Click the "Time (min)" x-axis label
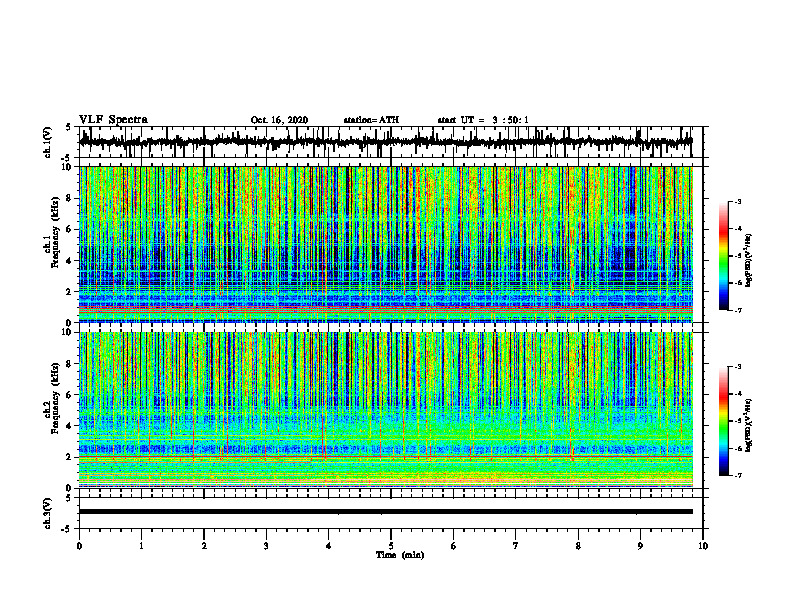This screenshot has height=612, width=792. (x=400, y=555)
